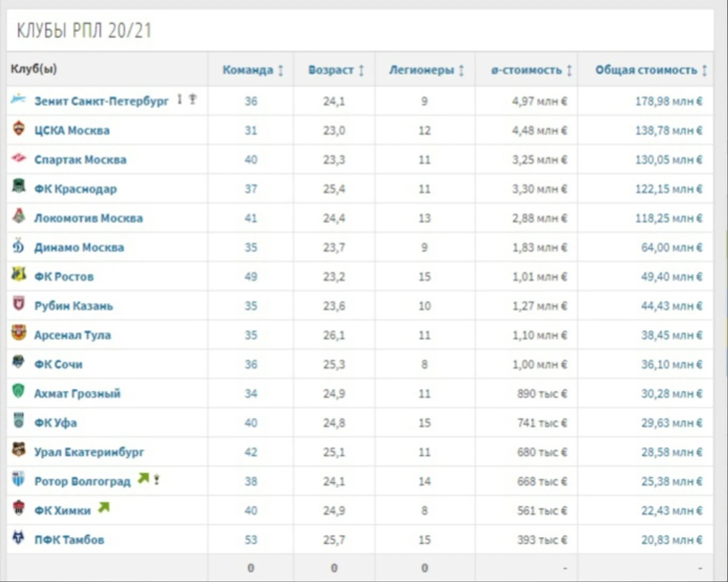
Task: Sort table by Легионеры column
Action: (x=426, y=70)
